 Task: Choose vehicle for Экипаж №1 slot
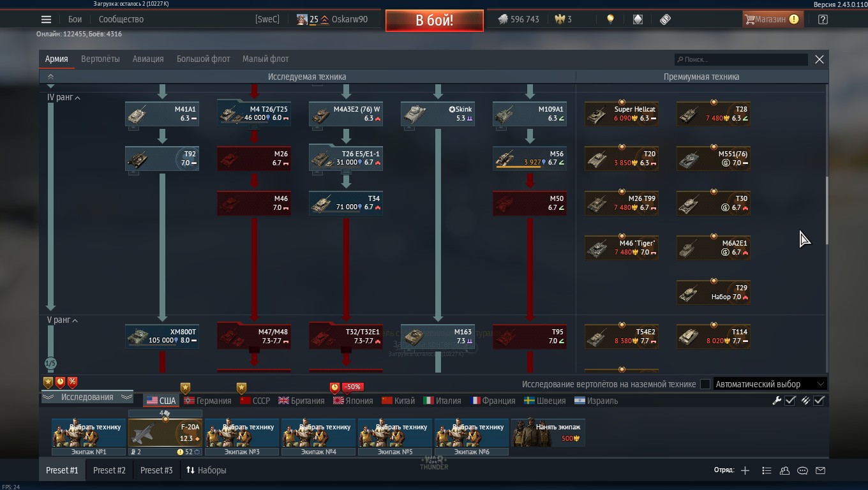89,433
